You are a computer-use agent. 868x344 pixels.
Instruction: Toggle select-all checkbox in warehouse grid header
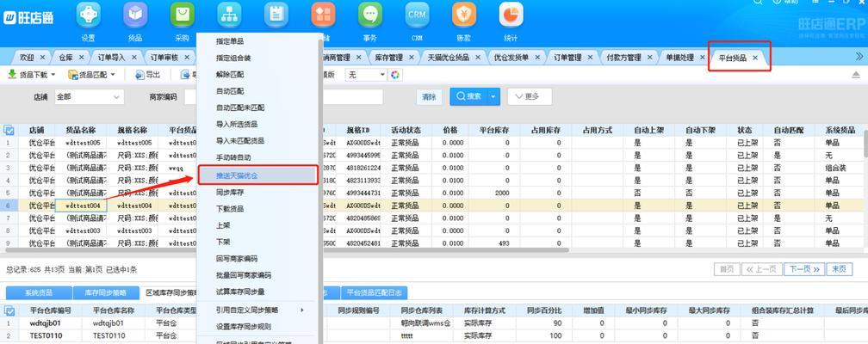click(9, 310)
